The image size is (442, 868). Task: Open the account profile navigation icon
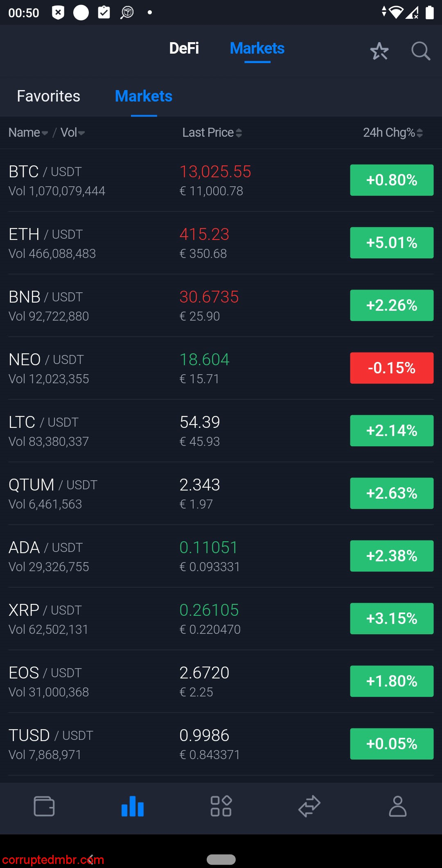(x=397, y=806)
